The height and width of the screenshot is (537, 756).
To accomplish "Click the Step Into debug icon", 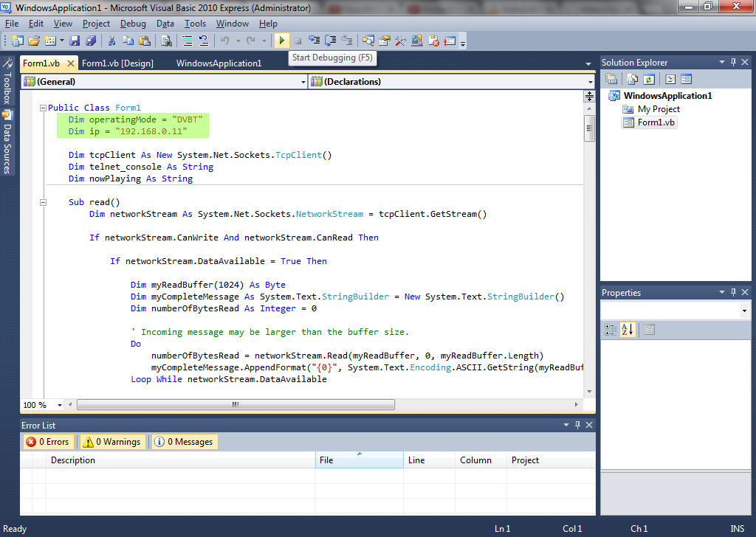I will (315, 41).
